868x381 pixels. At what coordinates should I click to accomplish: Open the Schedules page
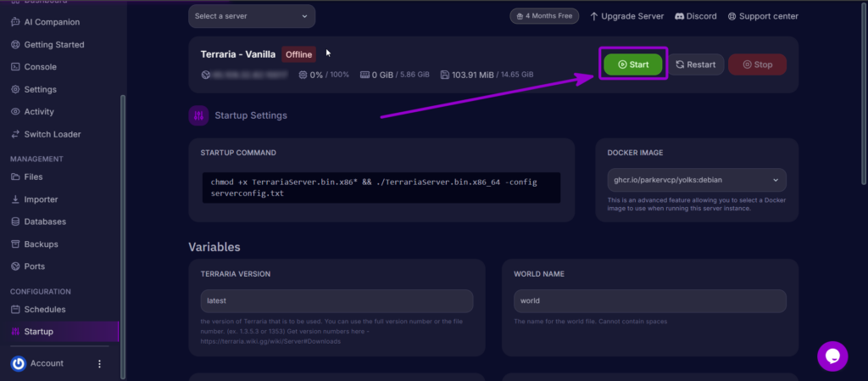pos(45,310)
